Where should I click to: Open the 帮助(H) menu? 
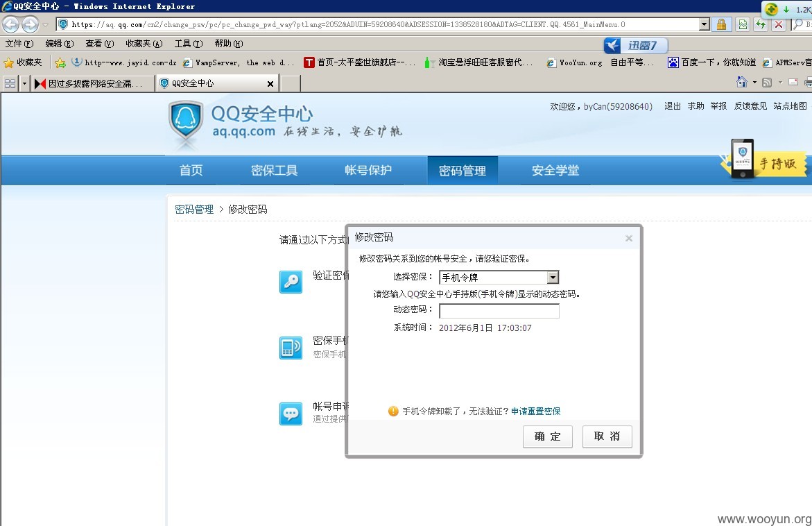[x=228, y=44]
